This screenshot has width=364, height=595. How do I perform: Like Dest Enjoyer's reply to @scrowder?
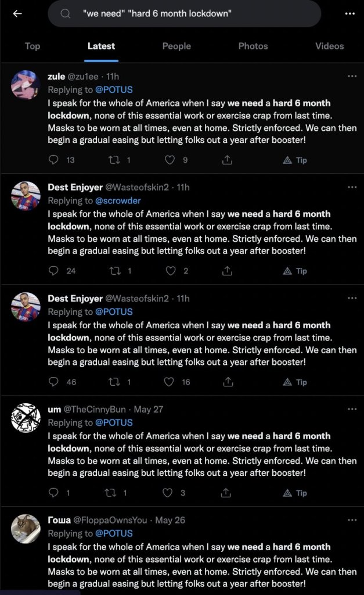click(x=170, y=271)
